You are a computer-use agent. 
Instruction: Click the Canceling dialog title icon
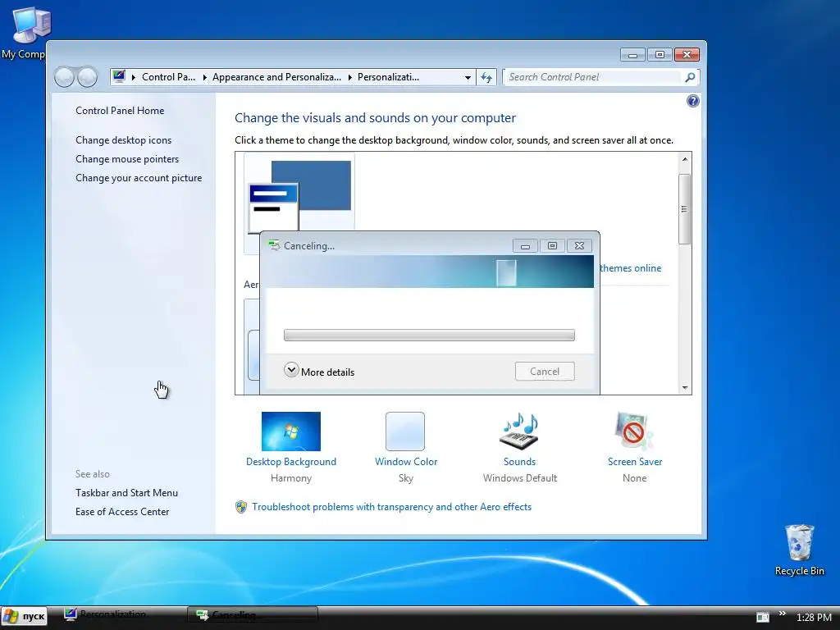[274, 245]
